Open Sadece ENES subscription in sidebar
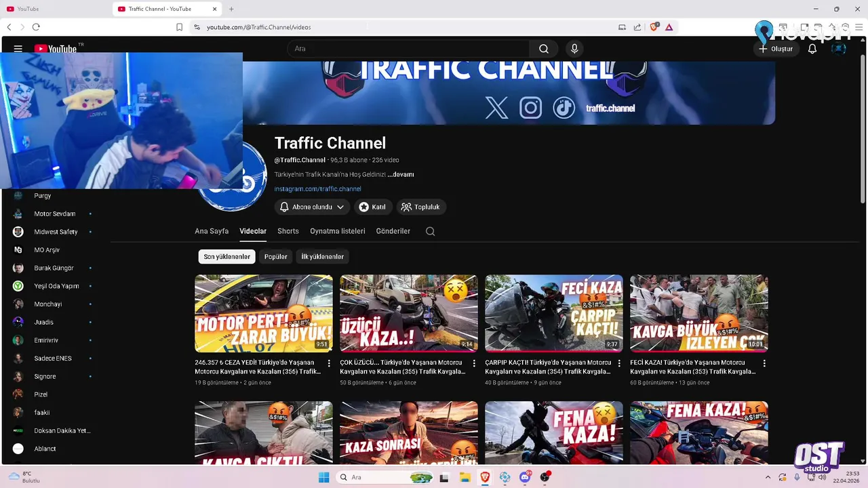The height and width of the screenshot is (488, 868). (54, 358)
